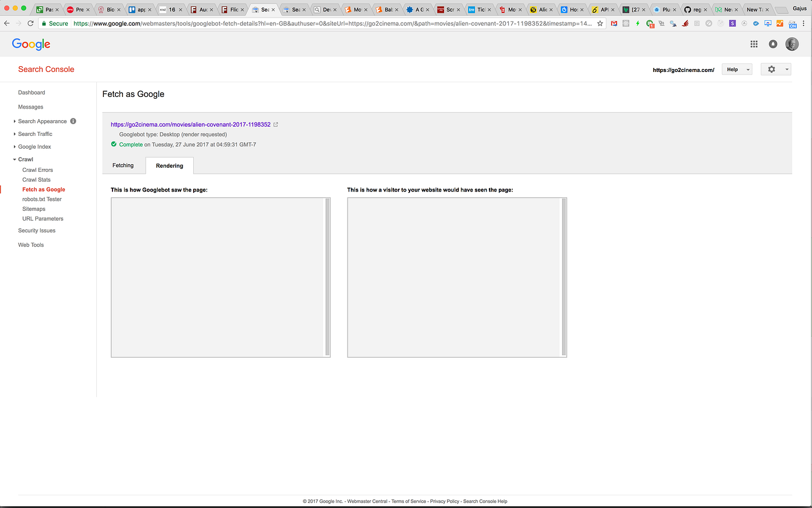Viewport: 812px width, 508px height.
Task: Go to robots.txt Tester
Action: [x=42, y=199]
